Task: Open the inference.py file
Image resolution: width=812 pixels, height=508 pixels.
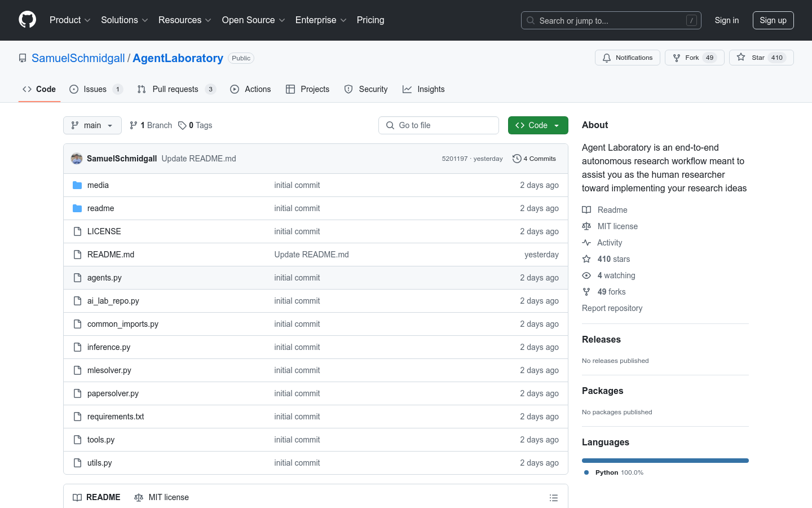Action: pos(109,347)
